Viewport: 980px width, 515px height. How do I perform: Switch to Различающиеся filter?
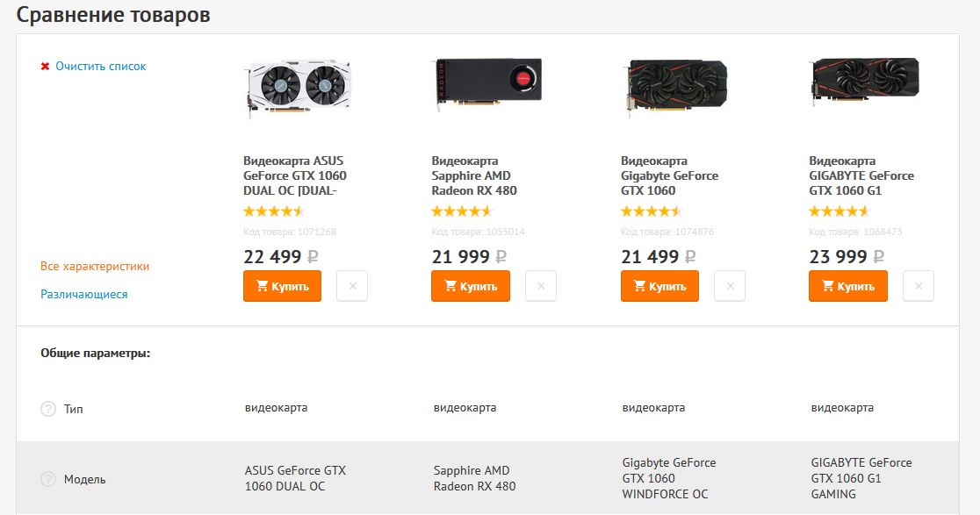pos(84,295)
